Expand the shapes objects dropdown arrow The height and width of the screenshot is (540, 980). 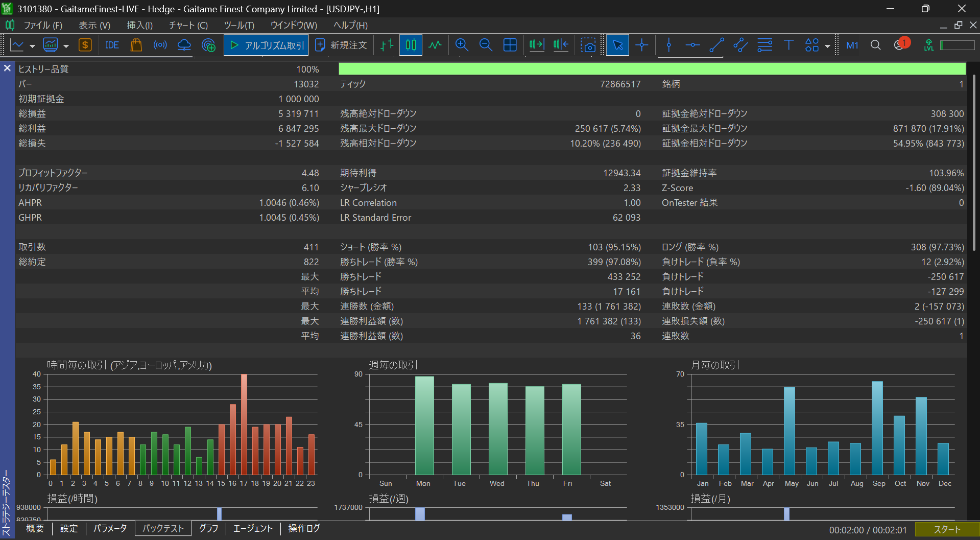tap(827, 46)
